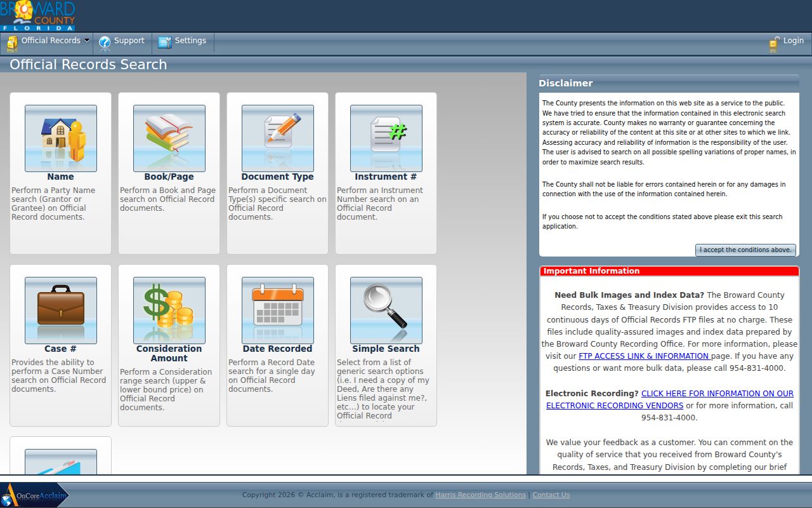Expand the Official Records dropdown arrow

click(86, 41)
